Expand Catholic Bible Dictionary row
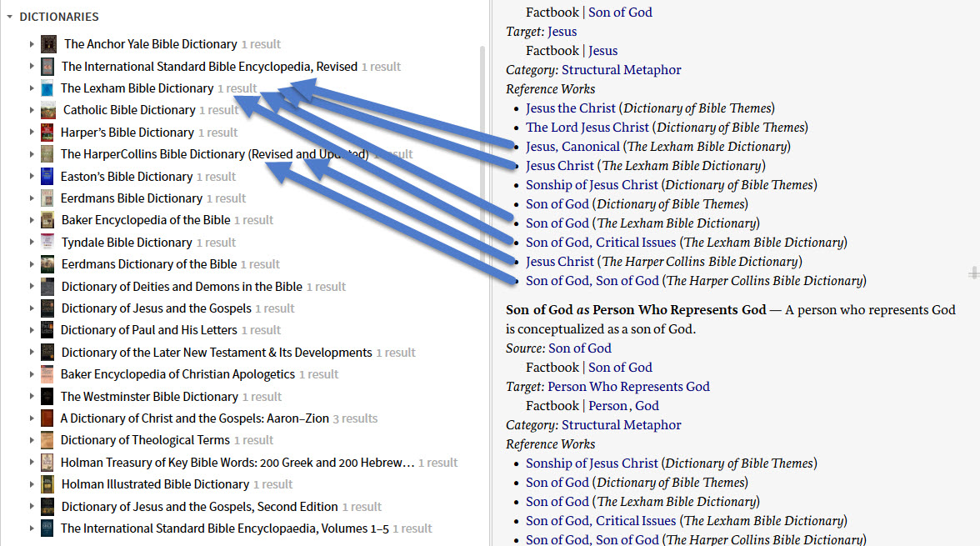 [32, 110]
